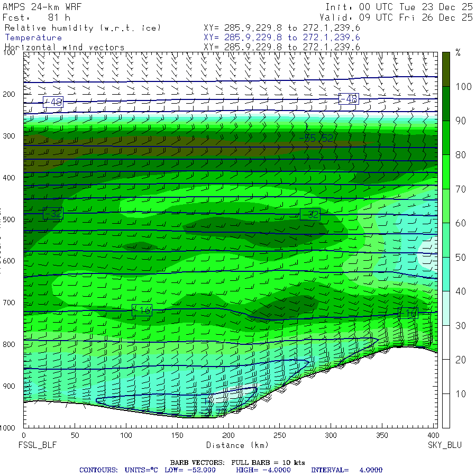Click the colorbar label '70'
The width and height of the screenshot is (476, 476).
461,189
